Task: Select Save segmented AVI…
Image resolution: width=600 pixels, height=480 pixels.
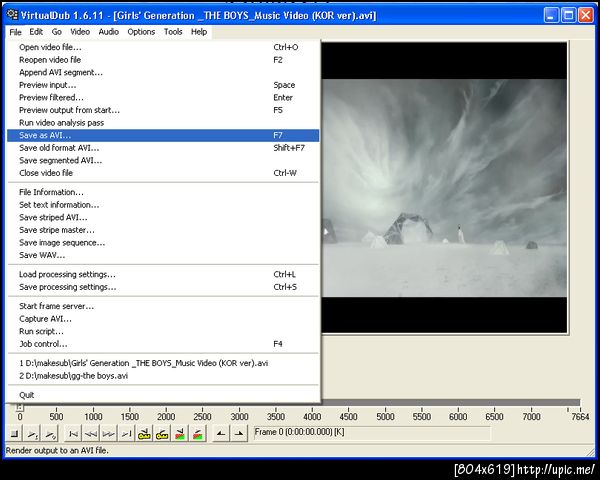Action: [x=163, y=161]
